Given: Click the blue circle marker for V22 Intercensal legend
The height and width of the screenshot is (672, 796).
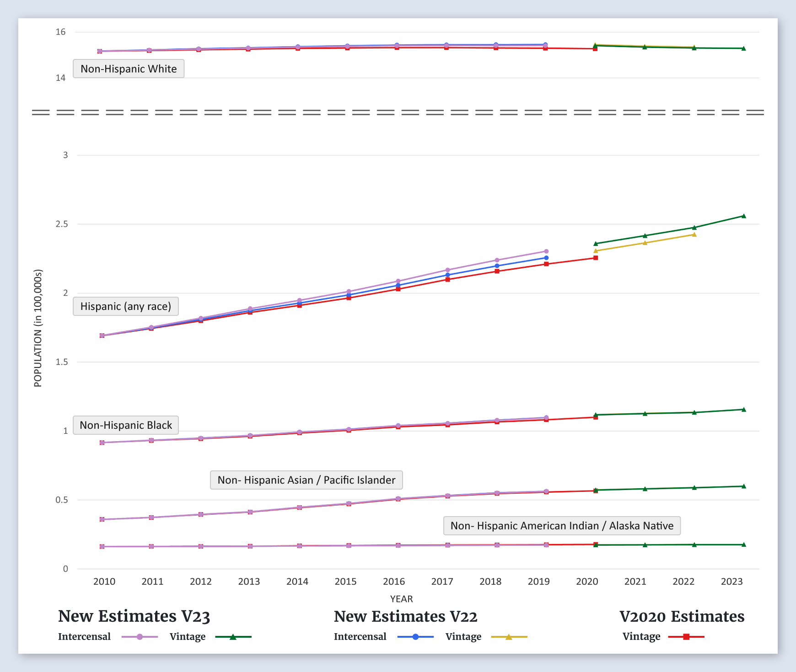Looking at the screenshot, I should tap(416, 637).
